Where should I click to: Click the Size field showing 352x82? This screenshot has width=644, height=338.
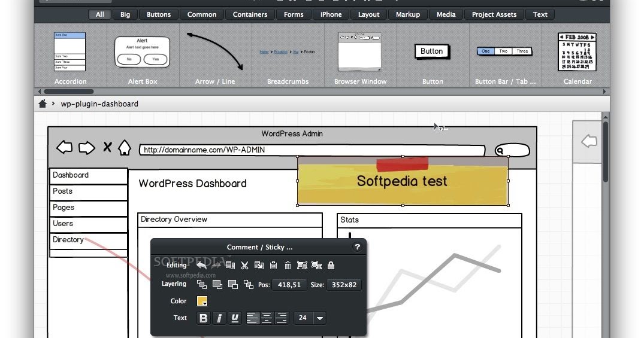(x=344, y=285)
